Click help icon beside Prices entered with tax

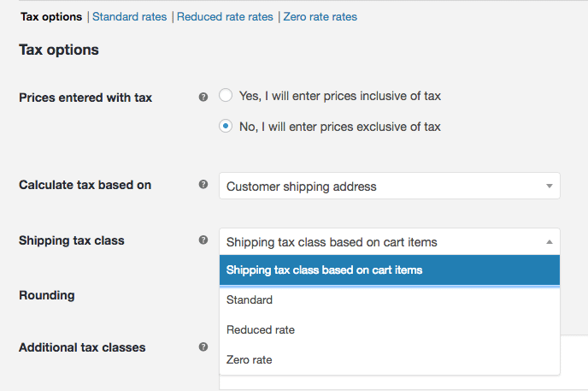coord(203,98)
